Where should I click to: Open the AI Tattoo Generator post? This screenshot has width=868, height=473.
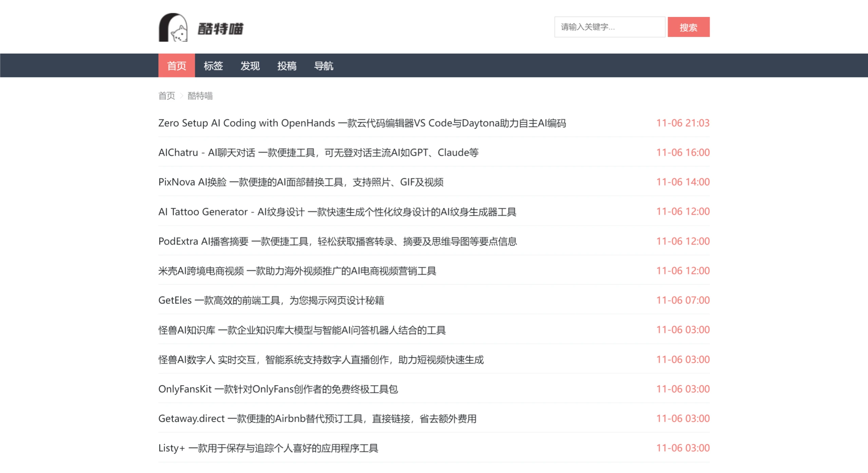[x=338, y=211]
